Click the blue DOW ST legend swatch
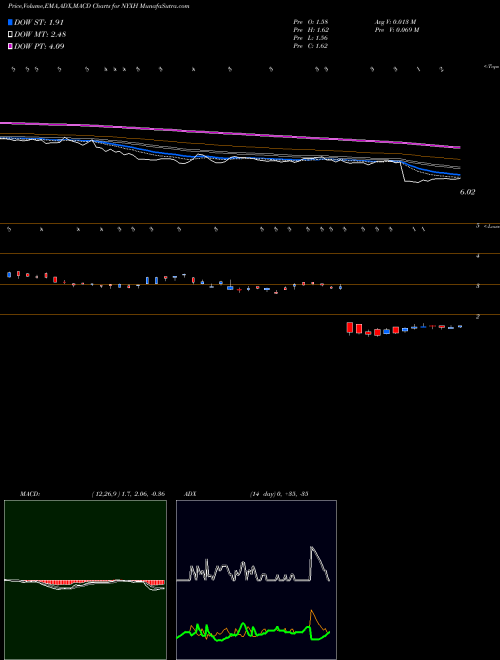Viewport: 500px width, 660px height. 11,22
